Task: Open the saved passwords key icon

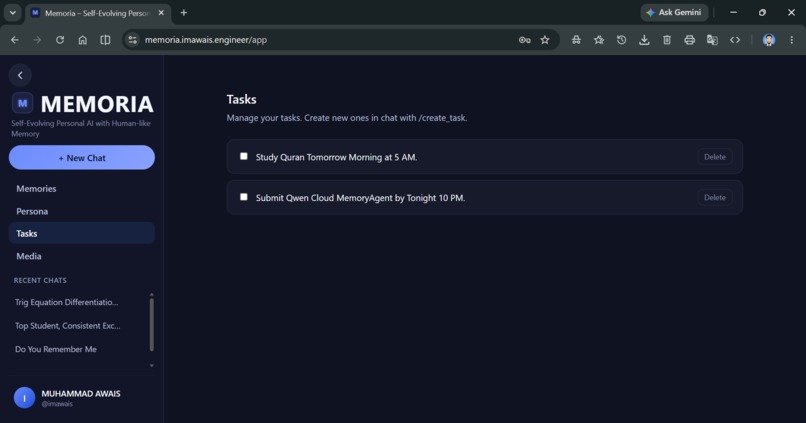Action: coord(524,40)
